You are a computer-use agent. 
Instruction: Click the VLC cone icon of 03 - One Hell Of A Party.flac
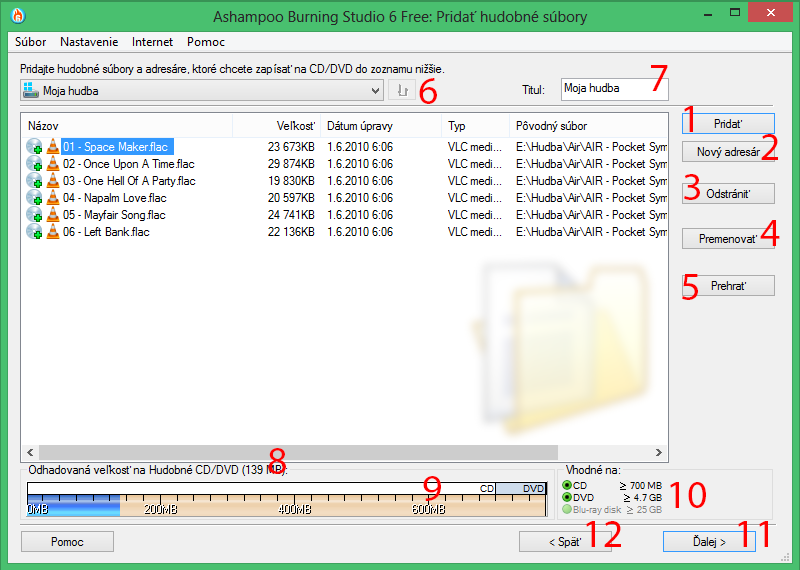click(x=53, y=181)
